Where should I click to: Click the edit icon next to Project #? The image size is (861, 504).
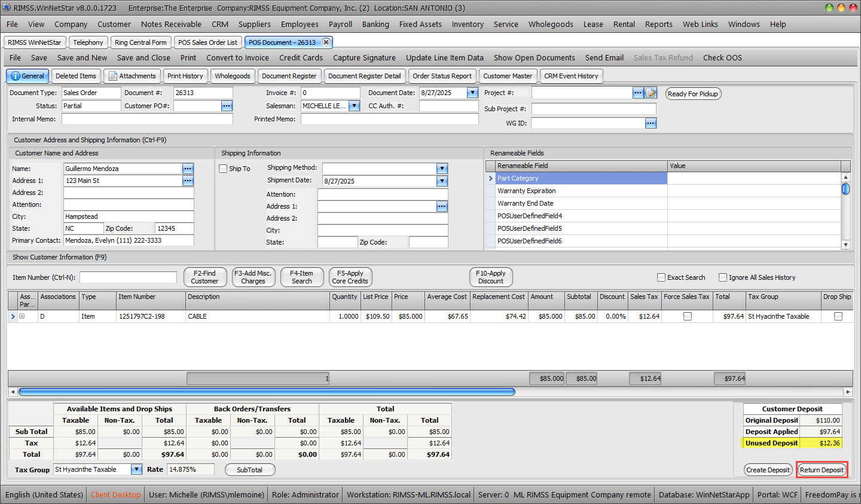tap(651, 93)
